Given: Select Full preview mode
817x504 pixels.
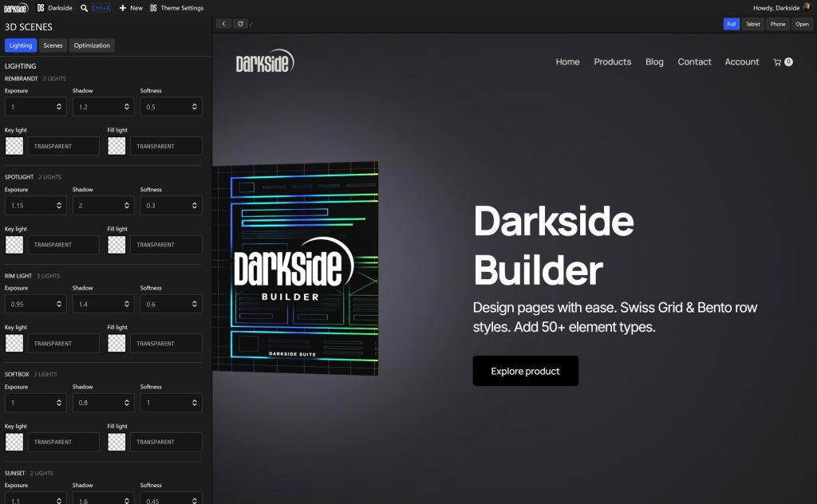Looking at the screenshot, I should click(x=731, y=24).
